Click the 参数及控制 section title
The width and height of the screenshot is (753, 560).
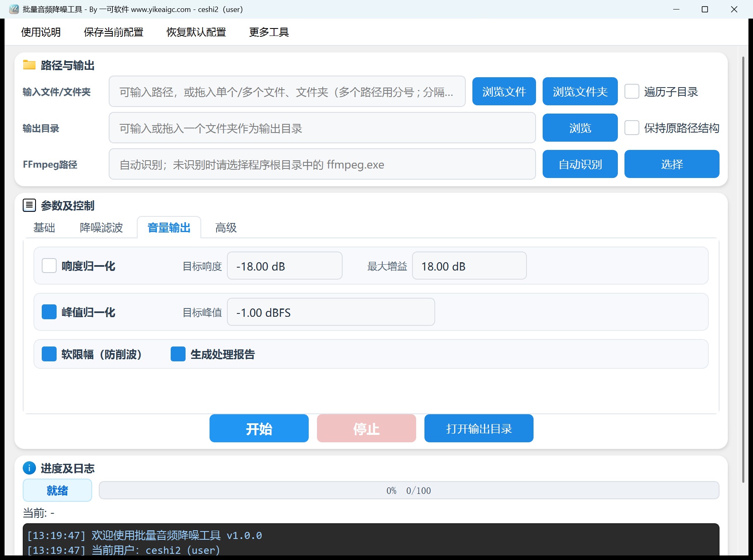68,205
